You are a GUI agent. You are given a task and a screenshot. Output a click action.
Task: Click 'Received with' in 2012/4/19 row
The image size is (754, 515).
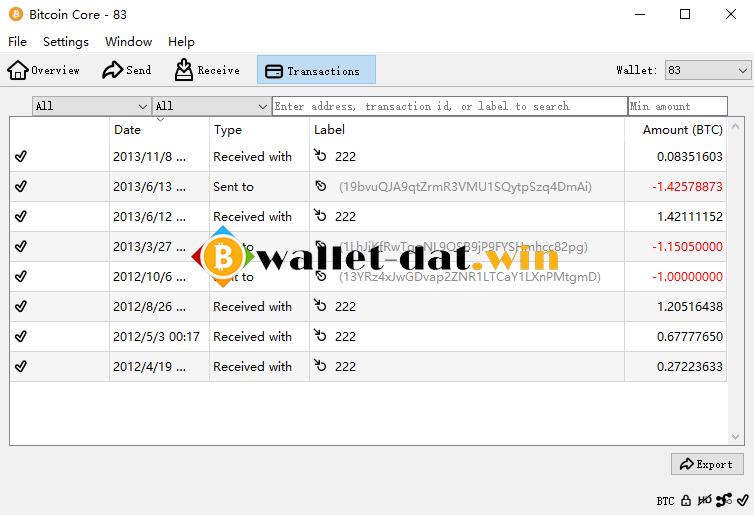click(252, 367)
